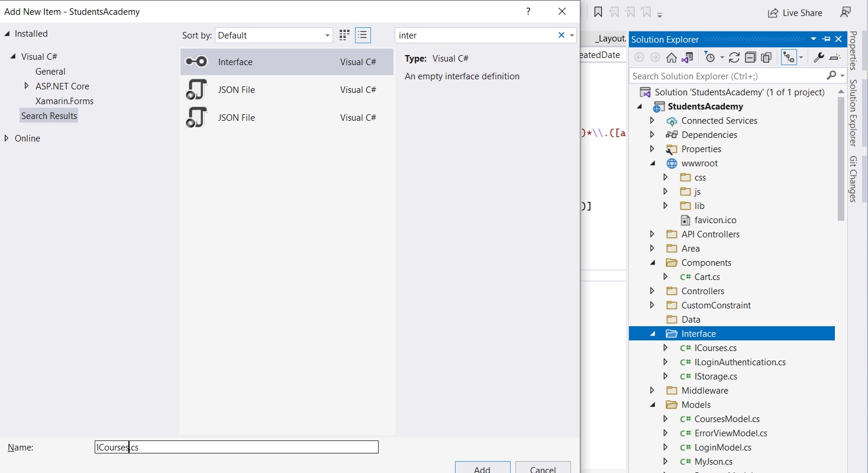Open Solution Explorer window position menu
Screen dimensions: 868x473
pyautogui.click(x=815, y=39)
